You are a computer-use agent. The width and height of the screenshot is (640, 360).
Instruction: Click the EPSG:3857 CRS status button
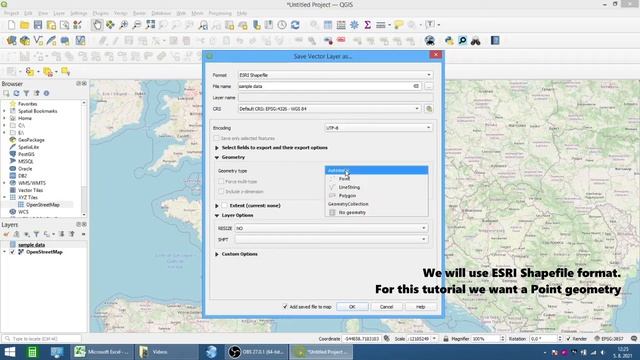[x=609, y=339]
